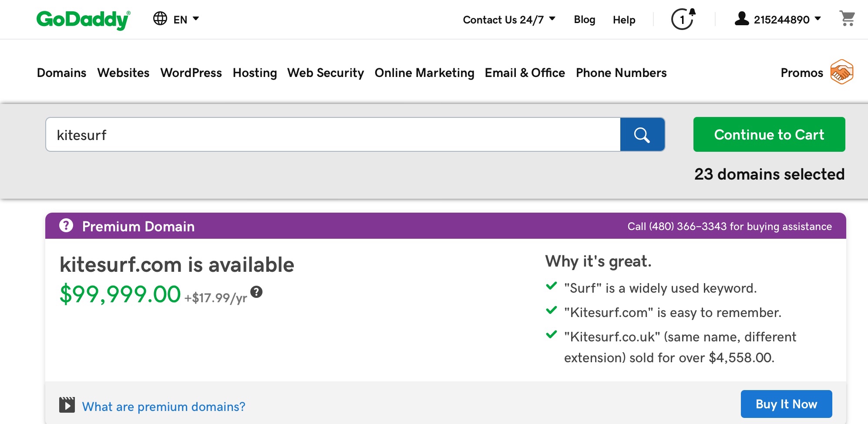Open 'What are premium domains?' link

(164, 407)
